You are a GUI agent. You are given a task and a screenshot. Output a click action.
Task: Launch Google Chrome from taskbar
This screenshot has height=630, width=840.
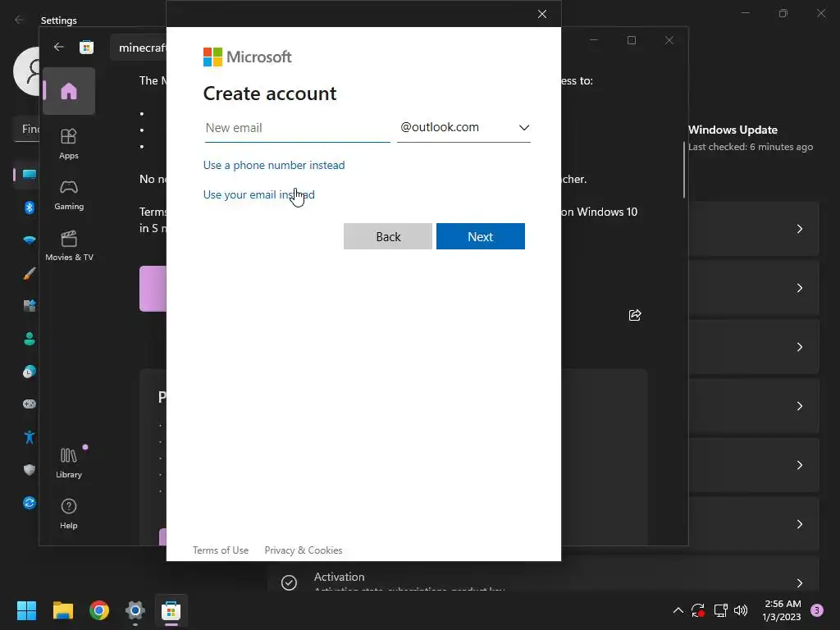coord(99,610)
